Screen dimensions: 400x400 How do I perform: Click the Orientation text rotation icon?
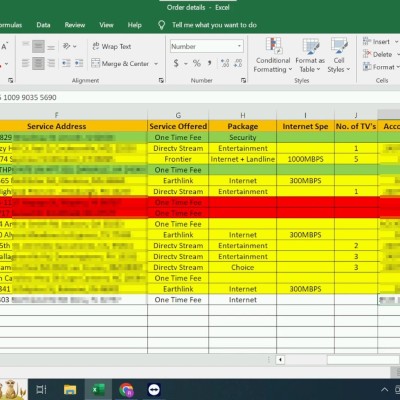pos(66,46)
